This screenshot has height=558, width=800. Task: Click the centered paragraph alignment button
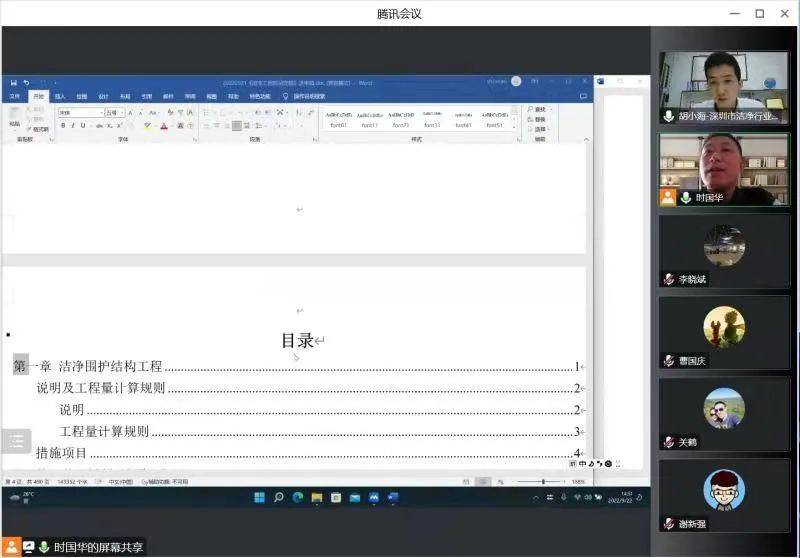(x=216, y=125)
